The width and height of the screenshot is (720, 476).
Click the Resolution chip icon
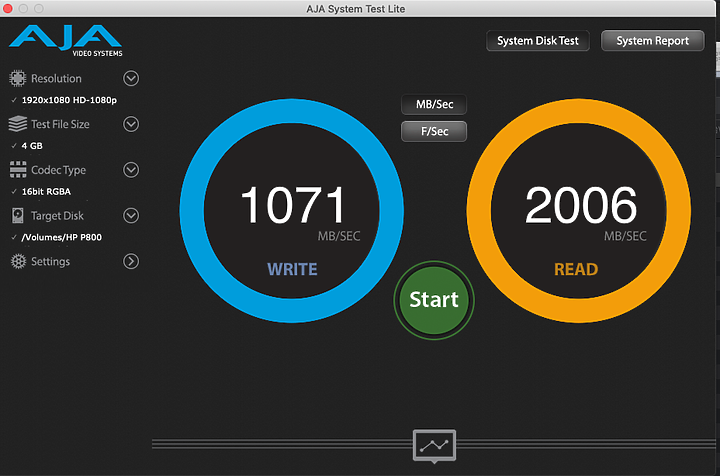point(17,78)
